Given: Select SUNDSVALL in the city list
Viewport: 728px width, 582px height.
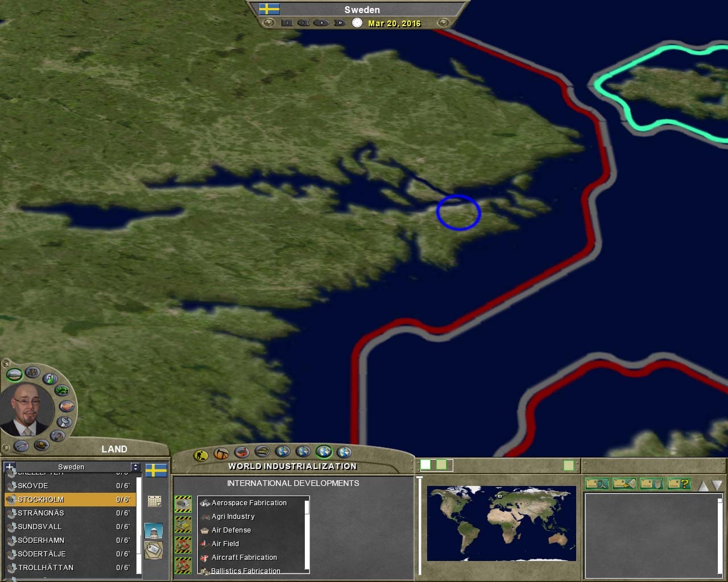Looking at the screenshot, I should pos(40,527).
